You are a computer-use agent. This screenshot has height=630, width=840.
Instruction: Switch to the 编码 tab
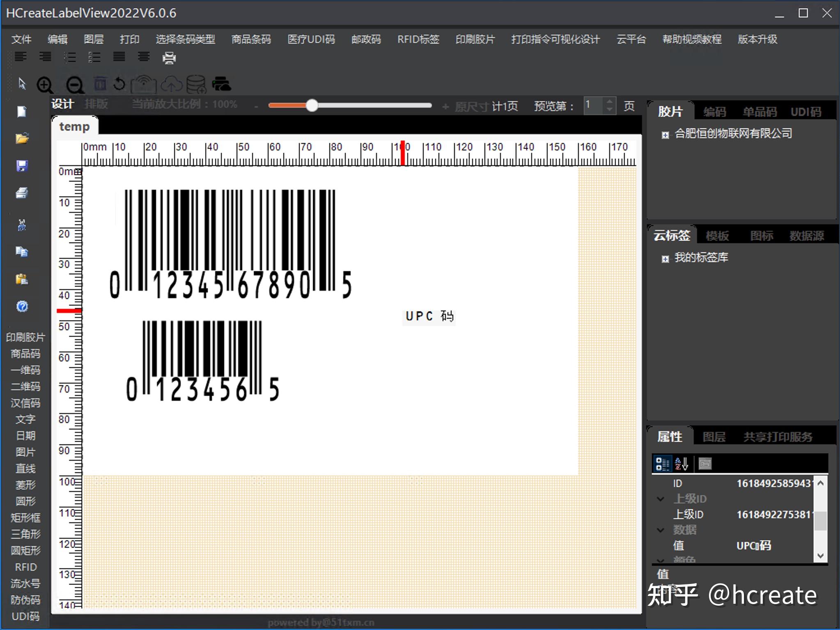[x=714, y=112]
